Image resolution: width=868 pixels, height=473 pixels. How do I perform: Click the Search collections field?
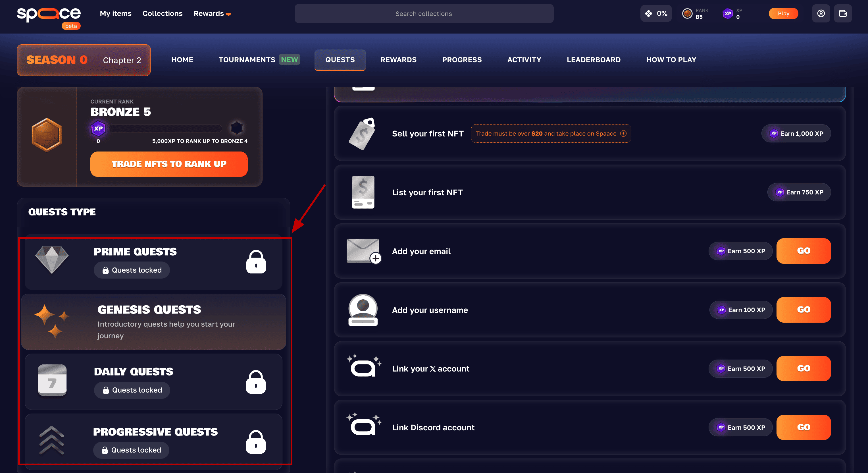coord(424,13)
